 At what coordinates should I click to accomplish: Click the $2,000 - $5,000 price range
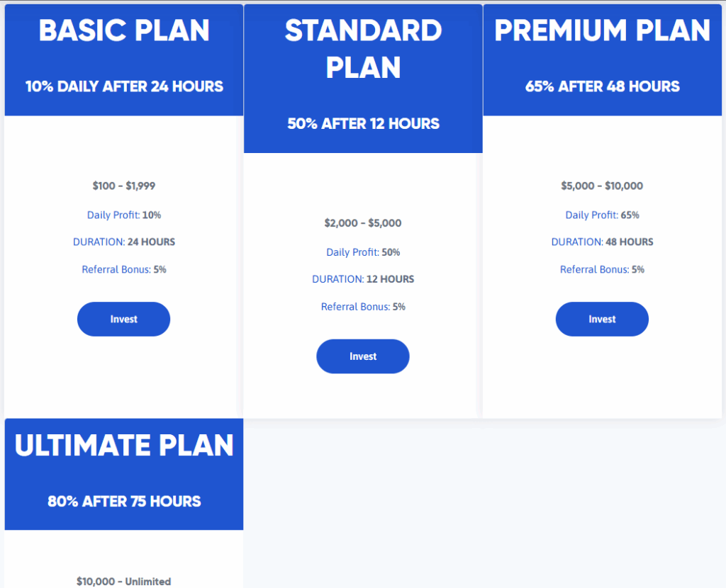tap(363, 223)
